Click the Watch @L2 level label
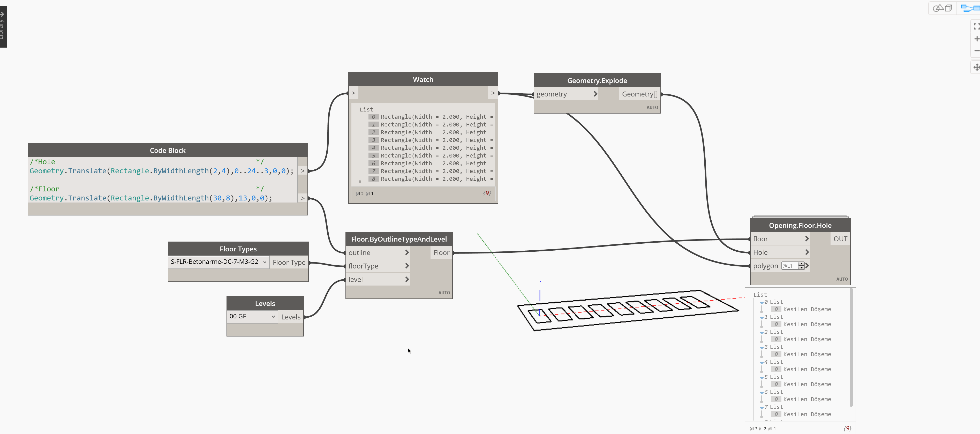 (x=359, y=194)
